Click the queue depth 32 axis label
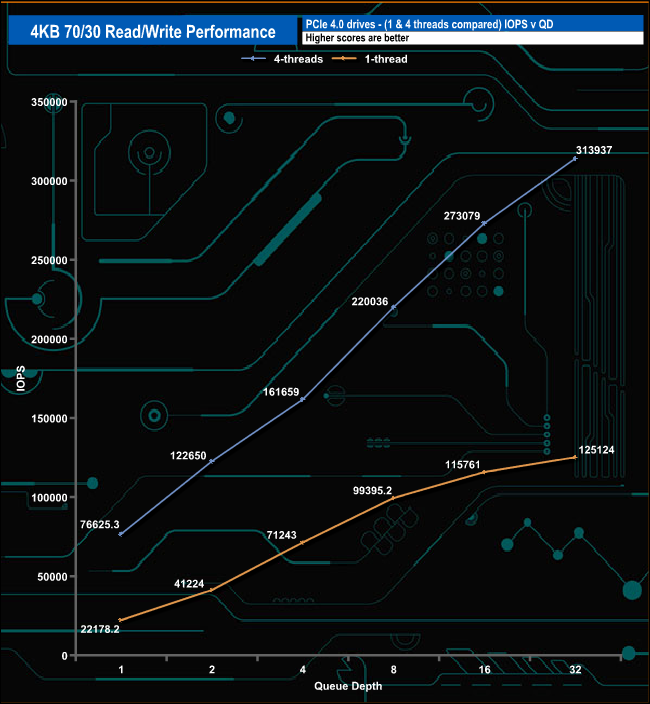The width and height of the screenshot is (650, 704). point(575,670)
